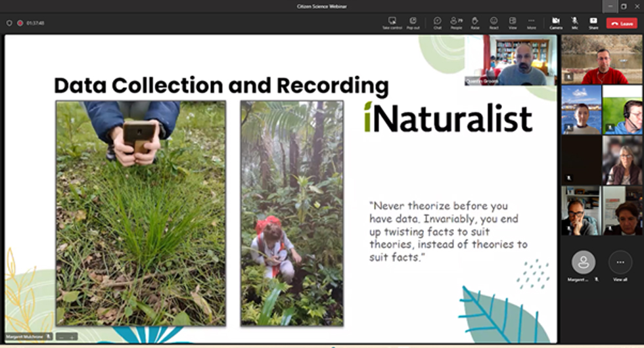This screenshot has height=348, width=644.
Task: Open the React emoji menu
Action: coord(494,23)
